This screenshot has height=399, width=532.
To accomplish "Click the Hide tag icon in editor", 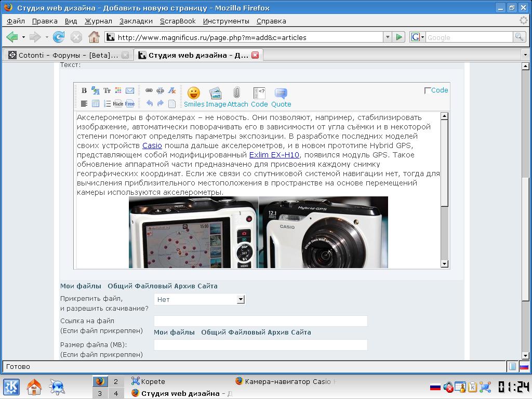I will click(118, 103).
